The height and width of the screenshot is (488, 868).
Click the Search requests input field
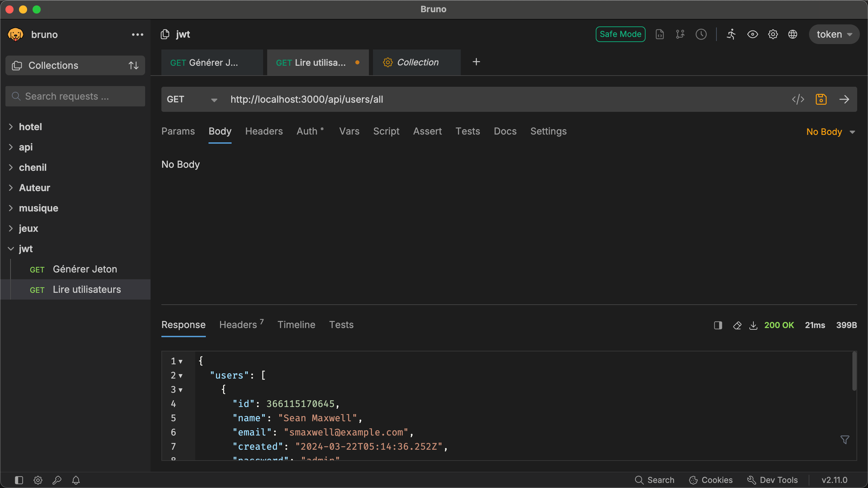pyautogui.click(x=75, y=96)
